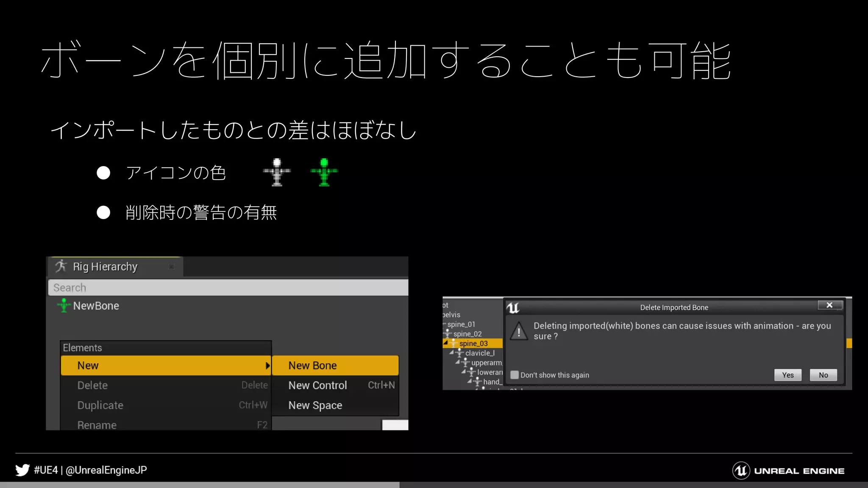Choose New Bone from the submenu
Viewport: 868px width, 488px height.
click(313, 366)
